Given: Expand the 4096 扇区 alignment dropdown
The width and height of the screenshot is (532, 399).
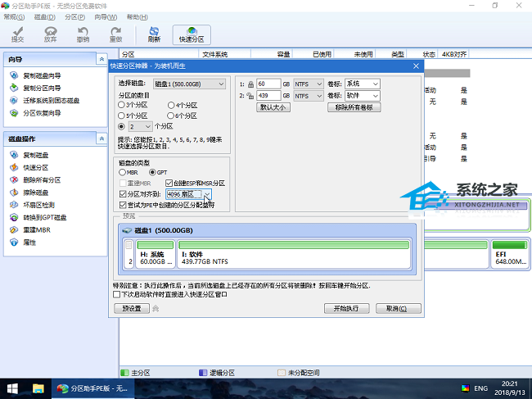Looking at the screenshot, I should tap(207, 194).
